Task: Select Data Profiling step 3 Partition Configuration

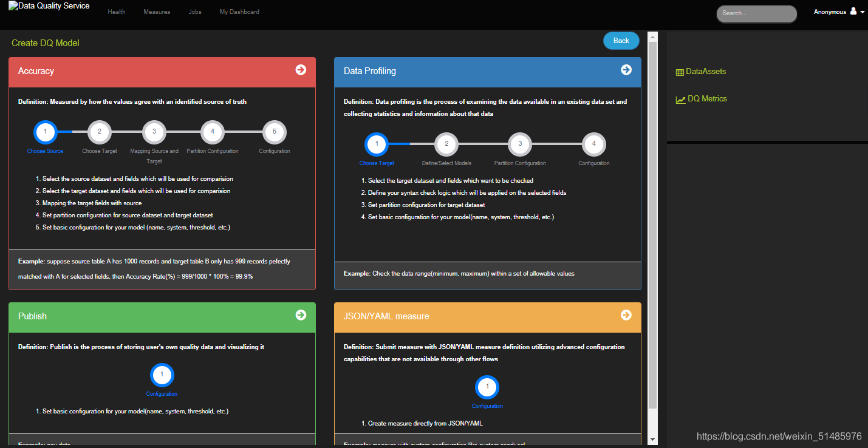Action: click(x=520, y=144)
